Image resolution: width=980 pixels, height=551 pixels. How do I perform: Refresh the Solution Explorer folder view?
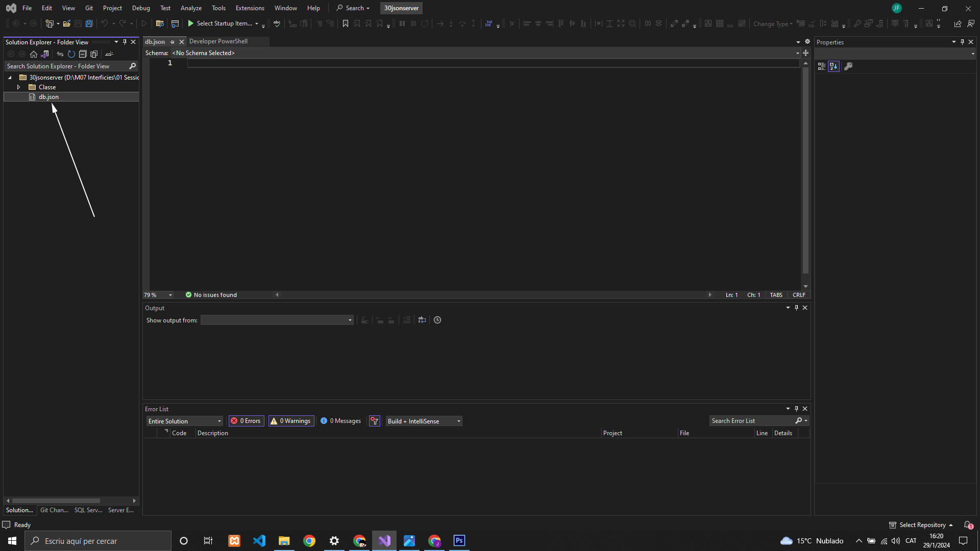click(x=71, y=54)
